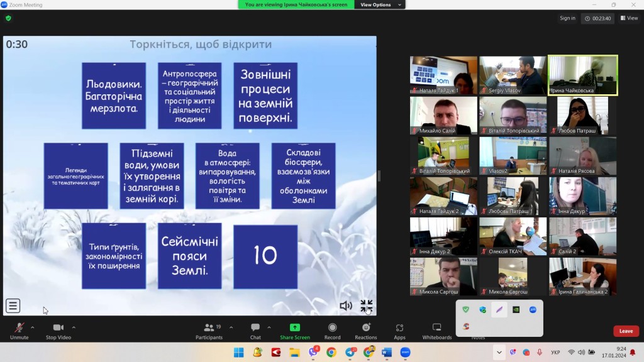Toggle the shared screen sound speaker

[345, 306]
